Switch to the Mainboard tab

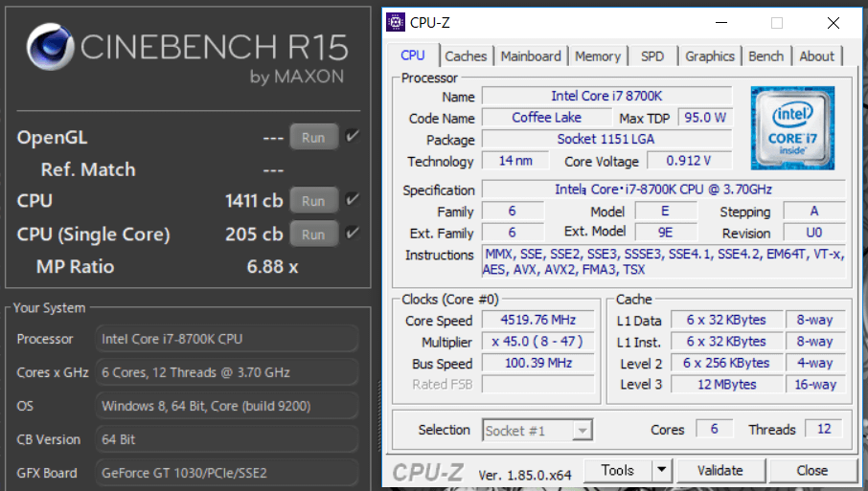point(531,56)
